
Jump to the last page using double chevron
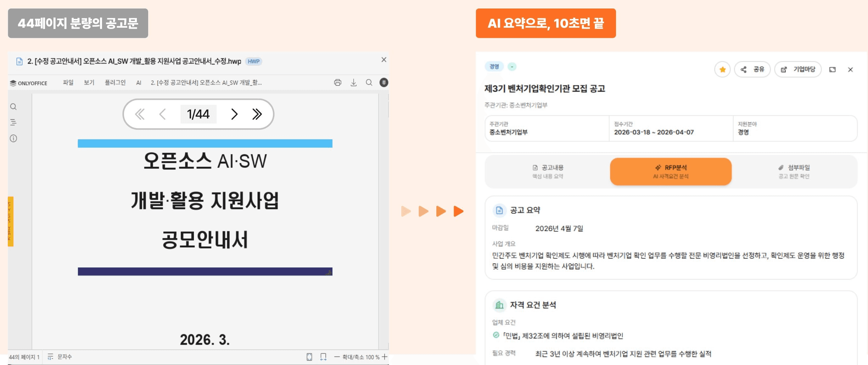pos(257,114)
